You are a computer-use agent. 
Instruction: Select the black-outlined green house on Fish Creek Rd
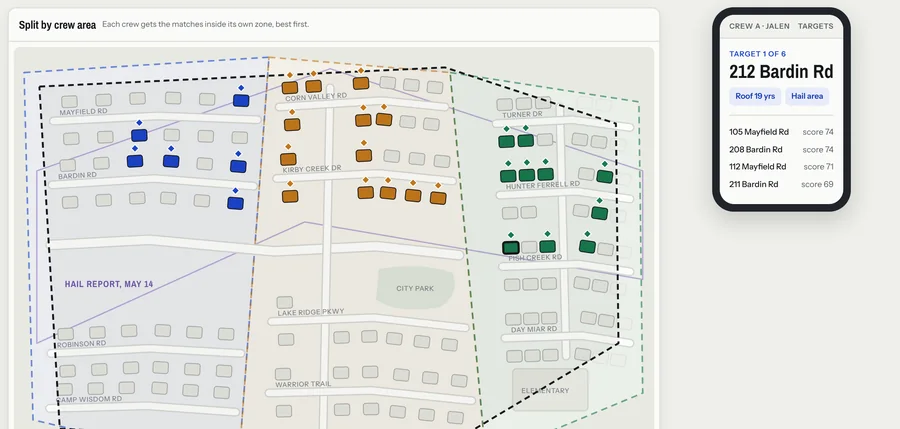(x=511, y=248)
